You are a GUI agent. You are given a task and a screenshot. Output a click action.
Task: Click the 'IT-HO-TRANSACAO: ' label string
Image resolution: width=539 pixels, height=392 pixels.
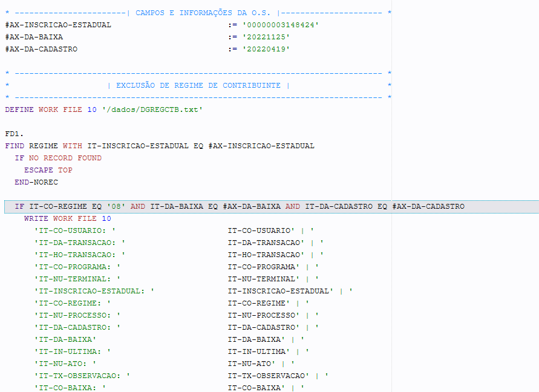(79, 255)
